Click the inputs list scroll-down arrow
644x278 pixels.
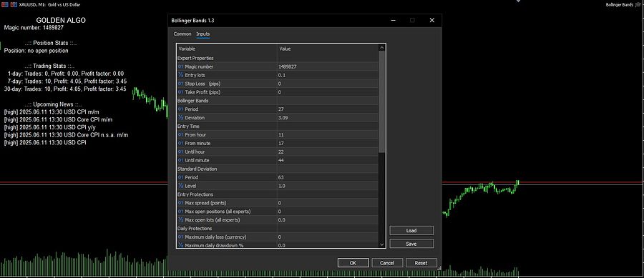coord(382,244)
